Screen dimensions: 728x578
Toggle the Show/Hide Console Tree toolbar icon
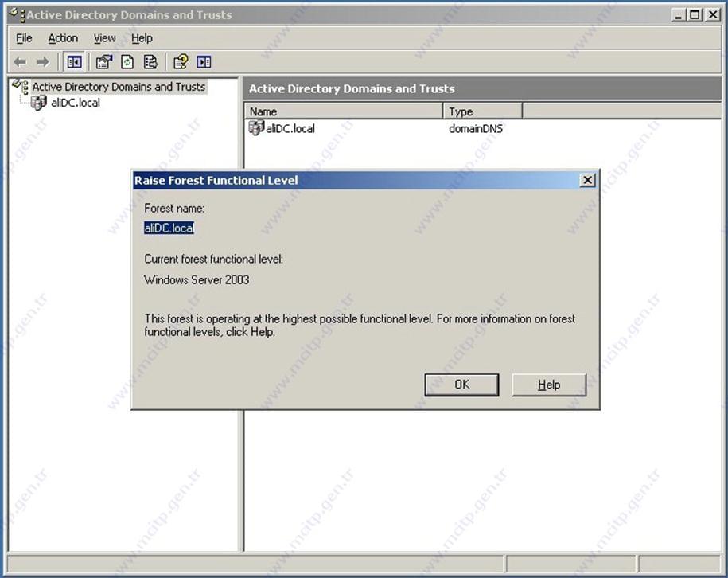74,62
